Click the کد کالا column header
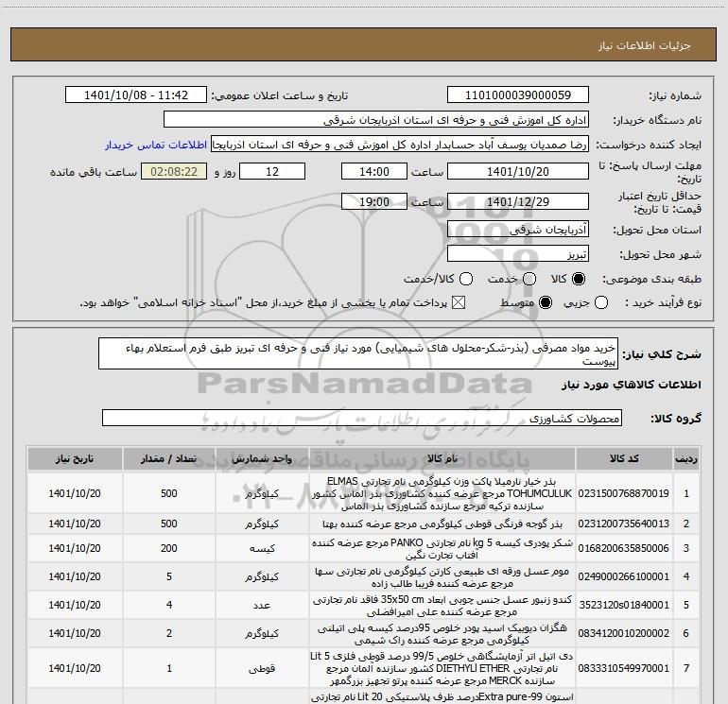The width and height of the screenshot is (728, 704). click(x=624, y=459)
